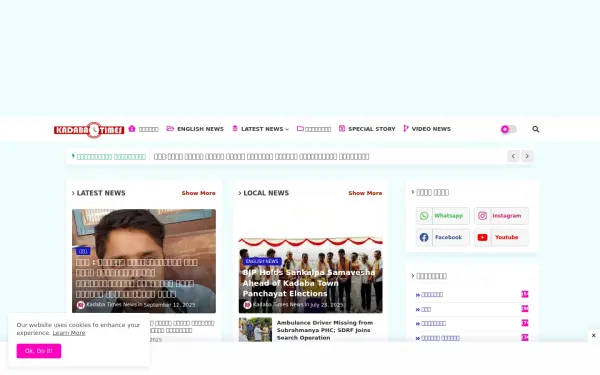
Task: Click the Special Story bookmark icon
Action: click(x=342, y=129)
